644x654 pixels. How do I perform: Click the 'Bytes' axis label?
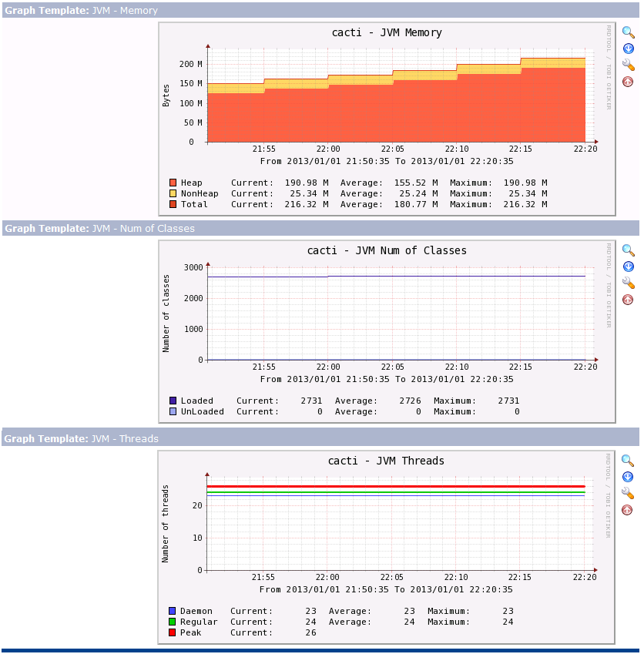click(166, 96)
